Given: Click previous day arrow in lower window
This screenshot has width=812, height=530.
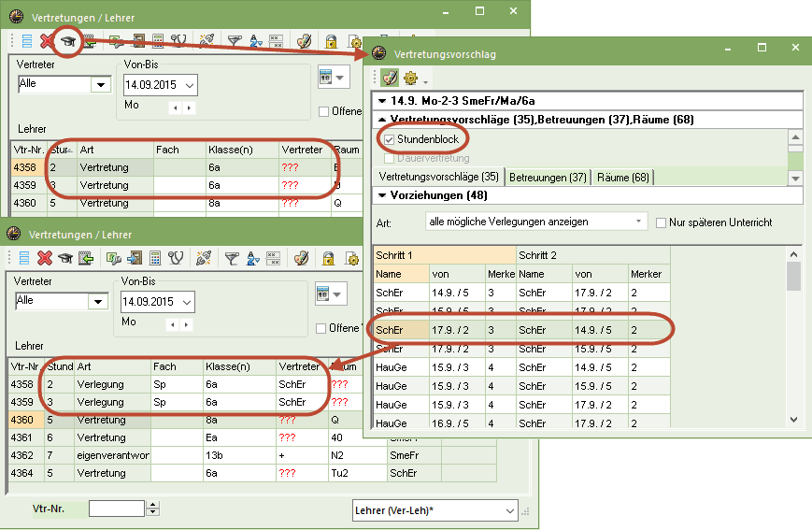Looking at the screenshot, I should pyautogui.click(x=173, y=325).
